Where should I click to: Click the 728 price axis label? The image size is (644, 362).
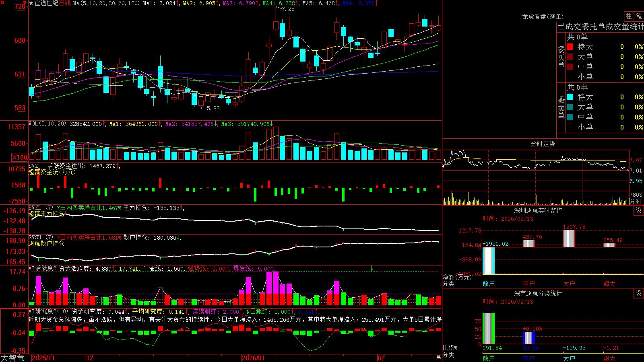(20, 7)
